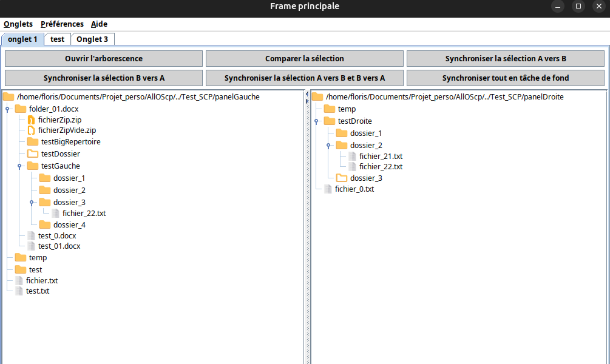The width and height of the screenshot is (610, 364).
Task: Click Ouvrir l'arborescence button
Action: pyautogui.click(x=104, y=59)
